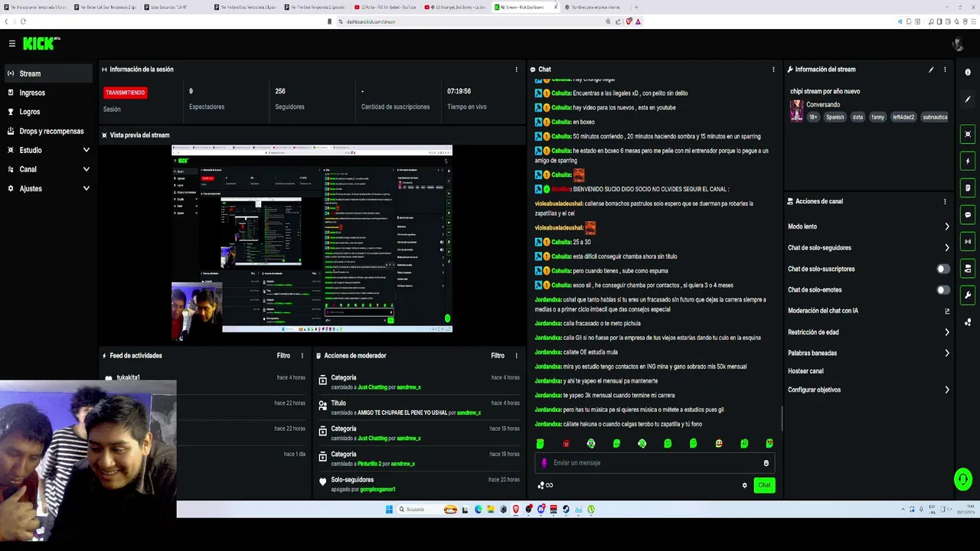Screen dimensions: 980x551
Task: Click the green Chat send button
Action: (x=763, y=485)
